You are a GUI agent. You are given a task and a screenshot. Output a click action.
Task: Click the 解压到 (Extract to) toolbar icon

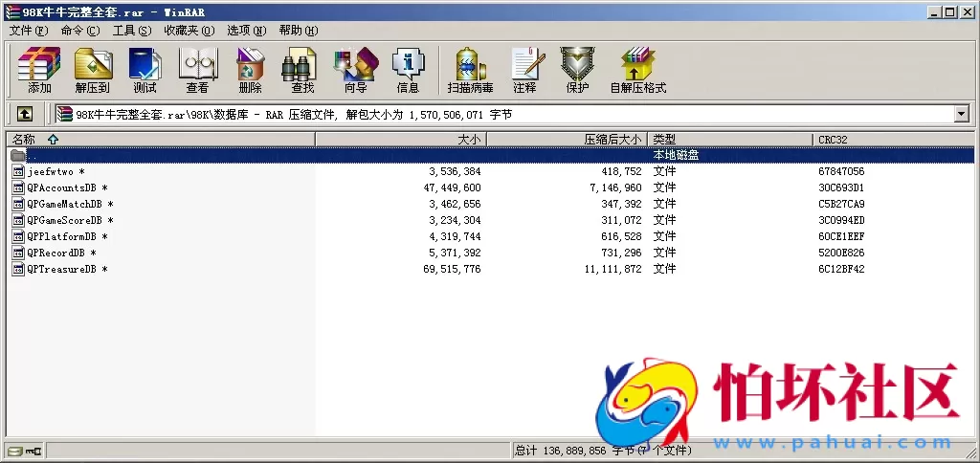[93, 70]
